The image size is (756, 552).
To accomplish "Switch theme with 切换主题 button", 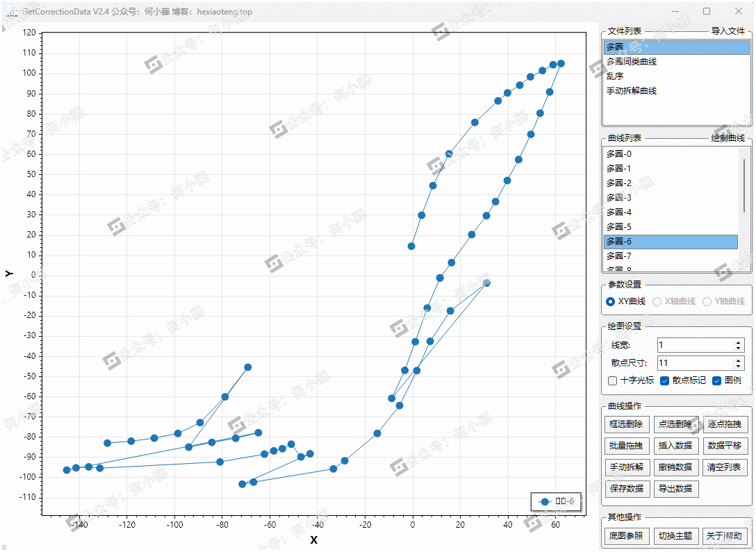I will (675, 536).
